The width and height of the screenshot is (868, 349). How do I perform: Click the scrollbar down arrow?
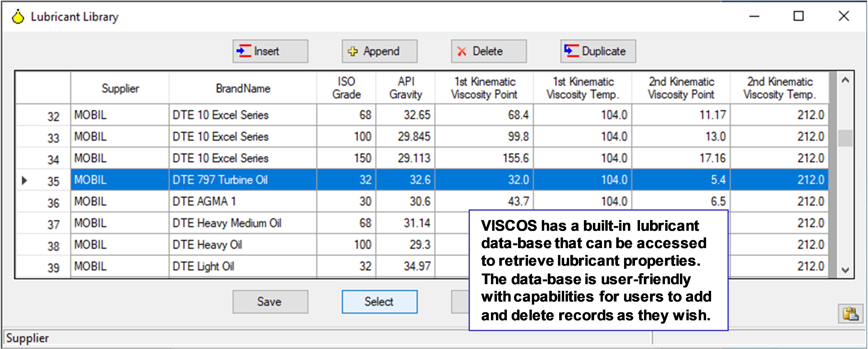[x=845, y=269]
